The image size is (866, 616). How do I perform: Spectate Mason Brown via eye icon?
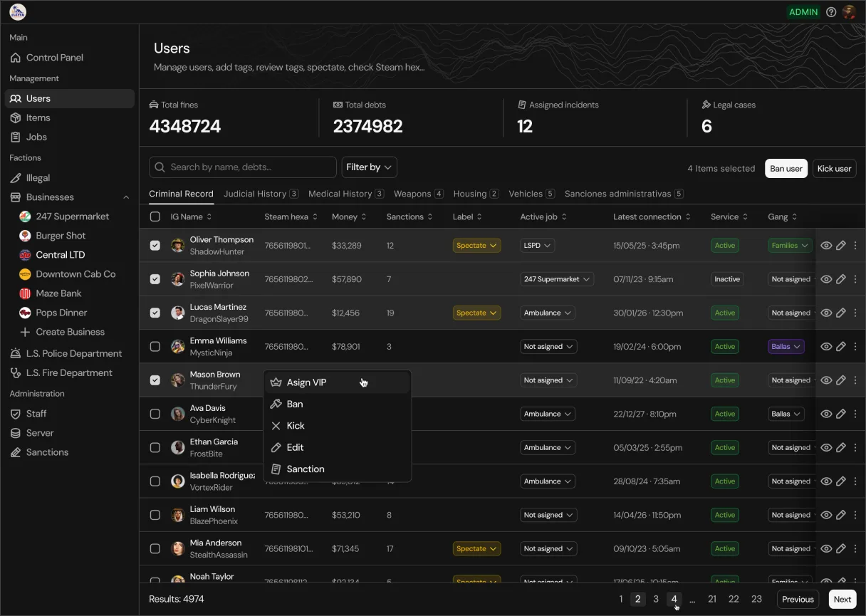click(826, 380)
